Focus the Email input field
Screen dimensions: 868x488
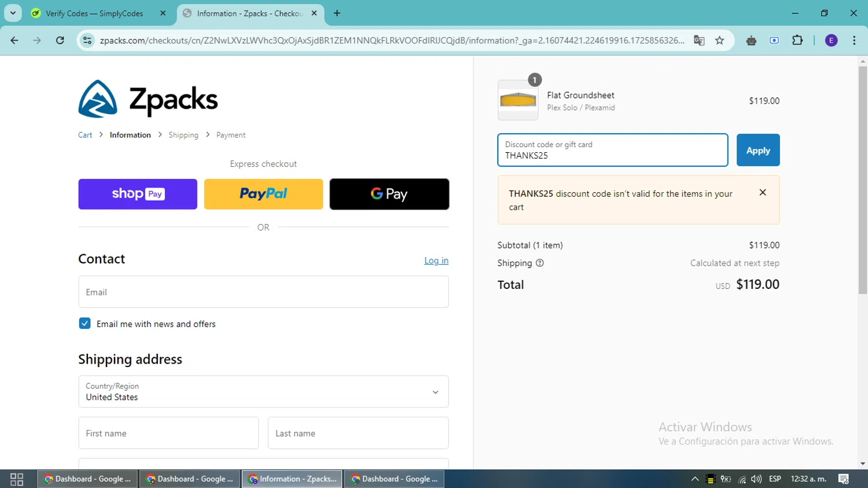(263, 292)
